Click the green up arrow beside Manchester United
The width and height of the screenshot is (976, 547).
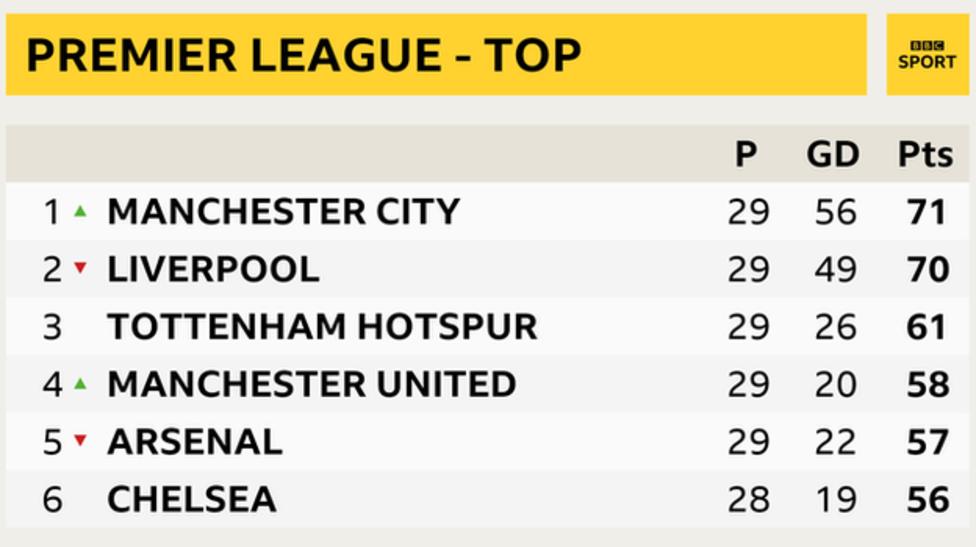click(81, 383)
